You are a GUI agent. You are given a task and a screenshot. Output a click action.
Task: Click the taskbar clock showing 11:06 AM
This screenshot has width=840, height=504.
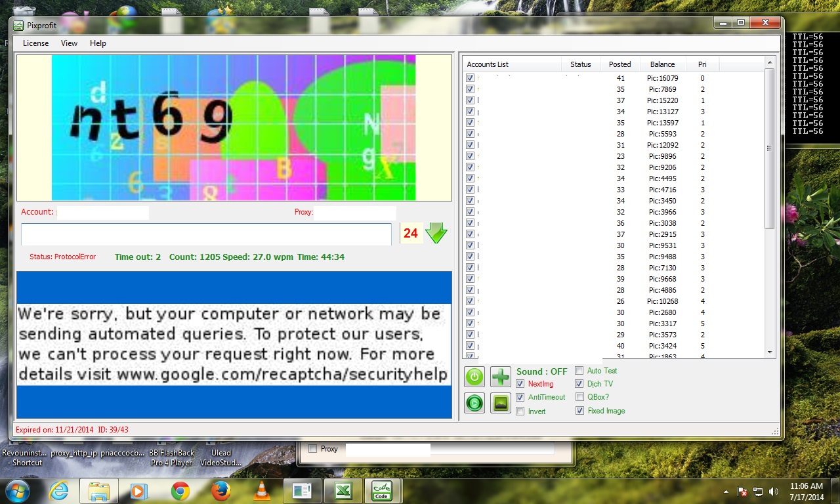coord(807,492)
